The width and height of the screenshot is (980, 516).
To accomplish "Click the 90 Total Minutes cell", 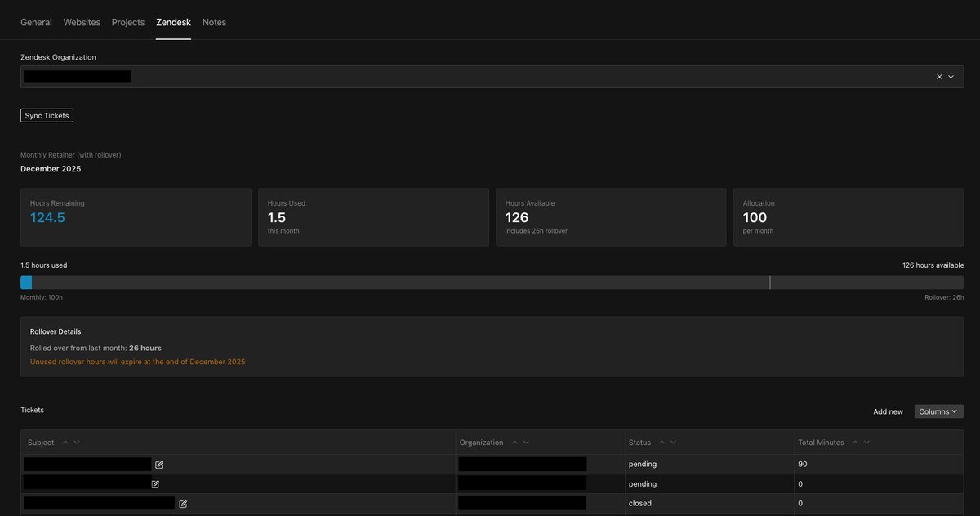I will pyautogui.click(x=879, y=465).
